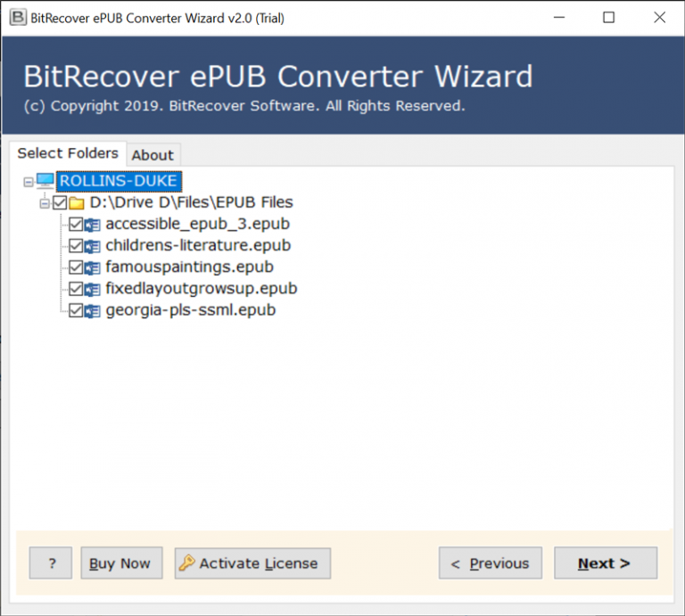Click the file icon of childrens-literature.epub
685x616 pixels.
point(92,246)
